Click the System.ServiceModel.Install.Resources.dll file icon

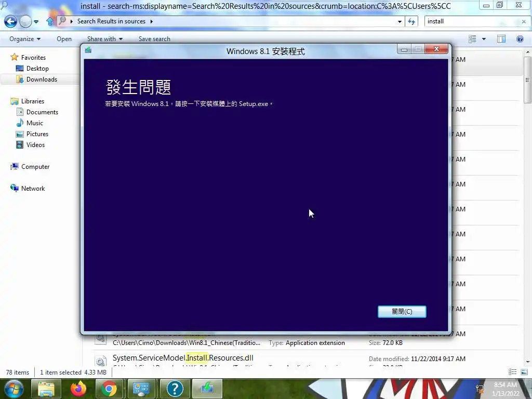pos(100,361)
